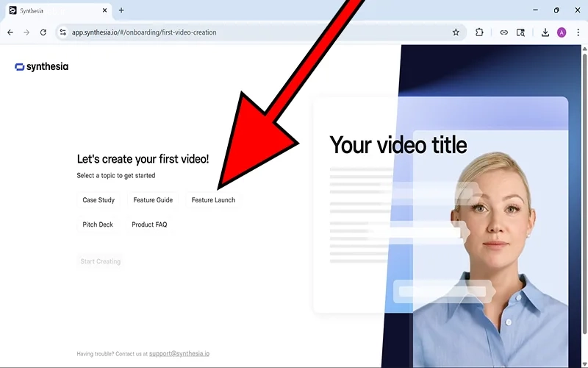Open the Chrome three-dot menu

[578, 32]
